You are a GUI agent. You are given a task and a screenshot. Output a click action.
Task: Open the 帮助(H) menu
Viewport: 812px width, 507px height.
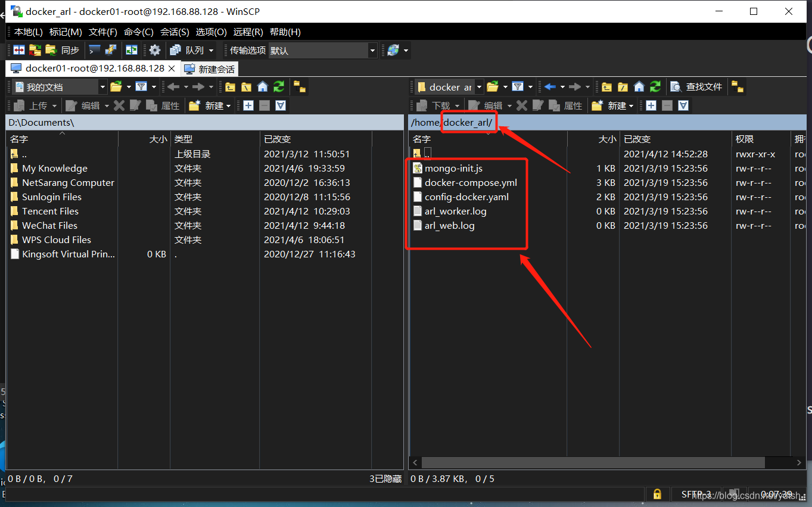point(285,32)
